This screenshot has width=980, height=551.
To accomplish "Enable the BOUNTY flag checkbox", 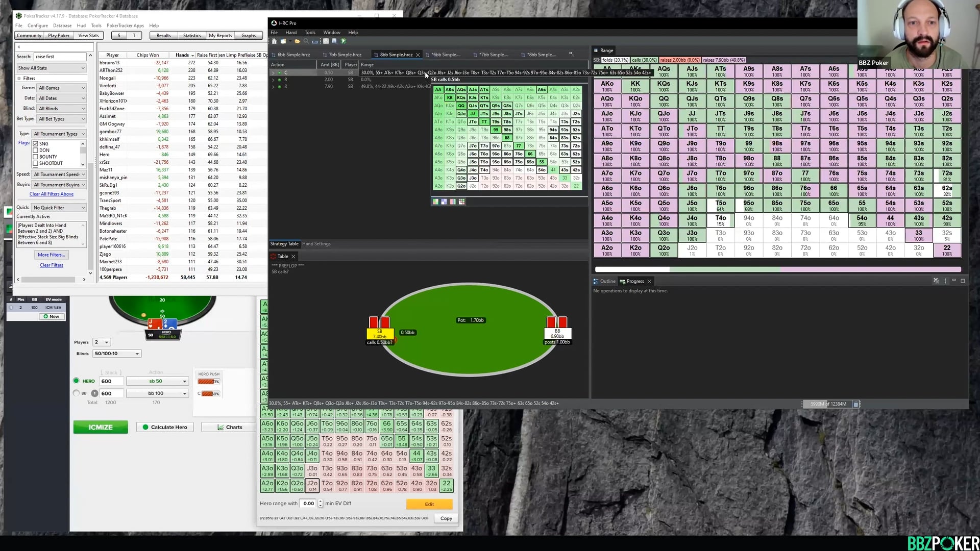I will [x=36, y=157].
